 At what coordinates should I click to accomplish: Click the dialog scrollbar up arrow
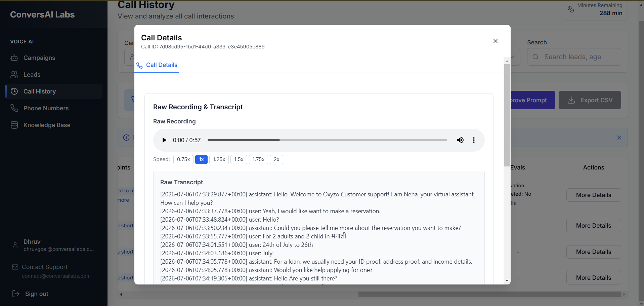click(507, 61)
